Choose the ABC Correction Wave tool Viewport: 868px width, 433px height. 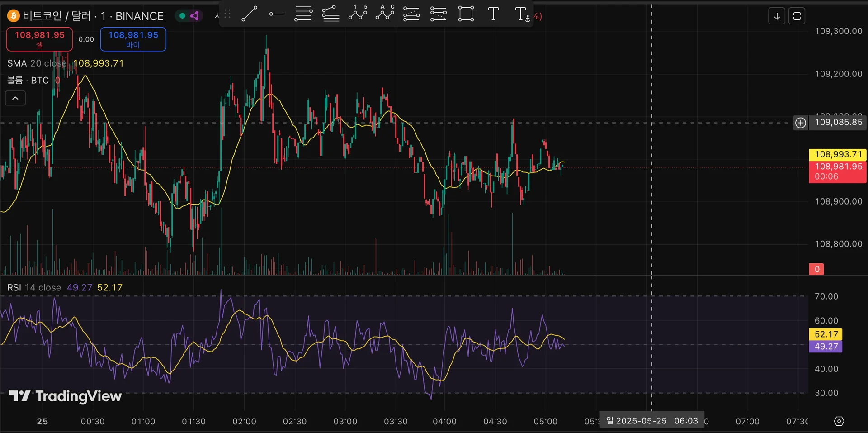(x=385, y=14)
